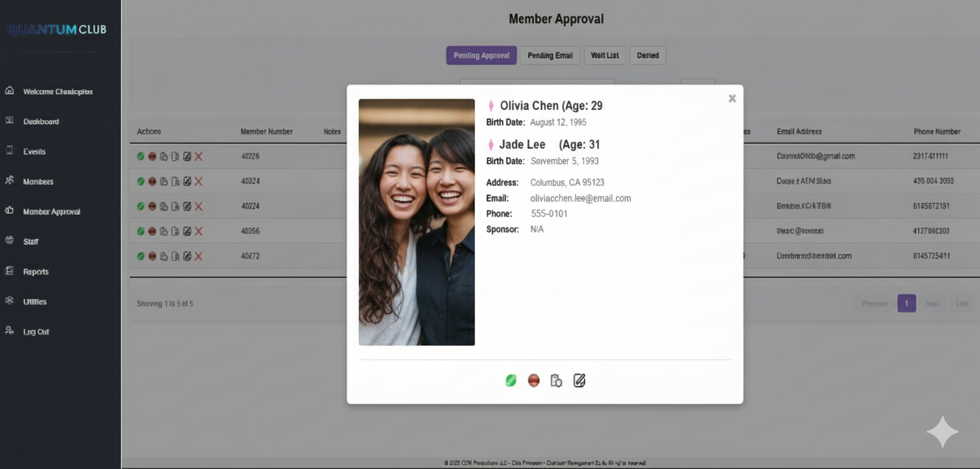Click the edit icon for member 40272
Screen dimensions: 980x469
point(187,256)
